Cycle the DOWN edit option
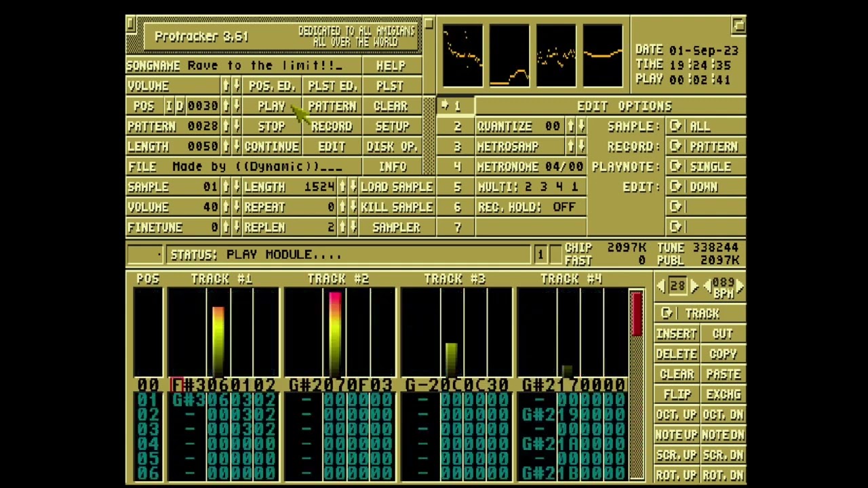 tap(706, 187)
